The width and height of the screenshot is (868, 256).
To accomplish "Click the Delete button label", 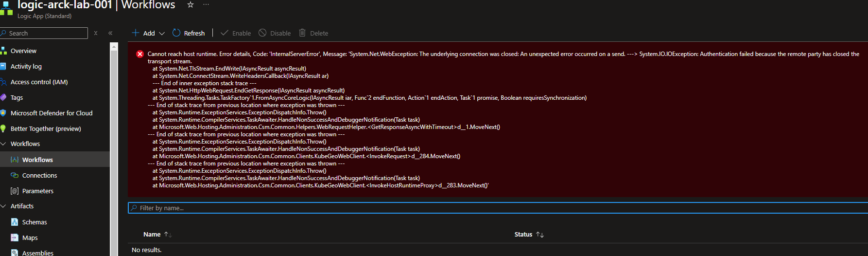I will (x=319, y=33).
